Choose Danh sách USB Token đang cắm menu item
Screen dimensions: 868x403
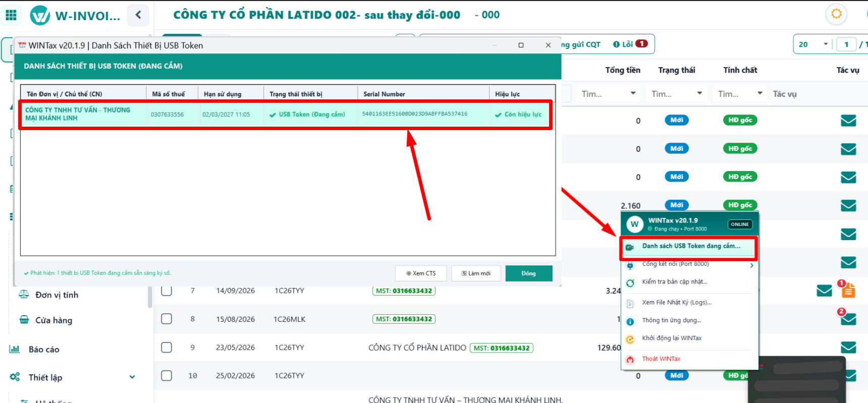point(689,246)
